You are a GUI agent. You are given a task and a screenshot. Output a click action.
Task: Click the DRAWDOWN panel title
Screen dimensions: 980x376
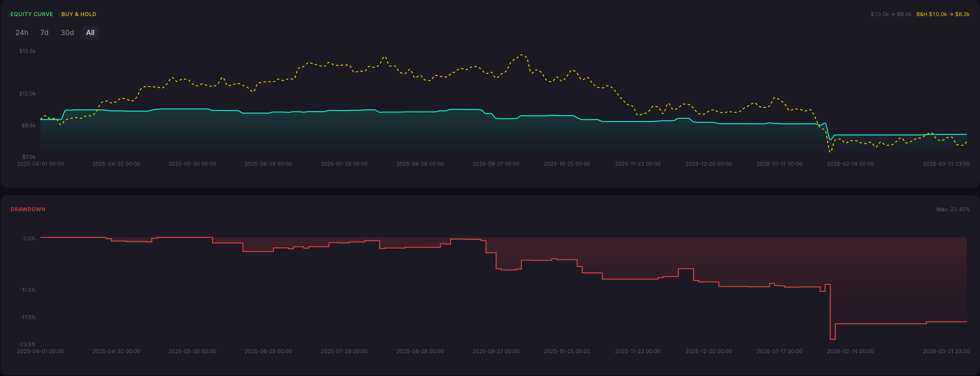pos(28,209)
